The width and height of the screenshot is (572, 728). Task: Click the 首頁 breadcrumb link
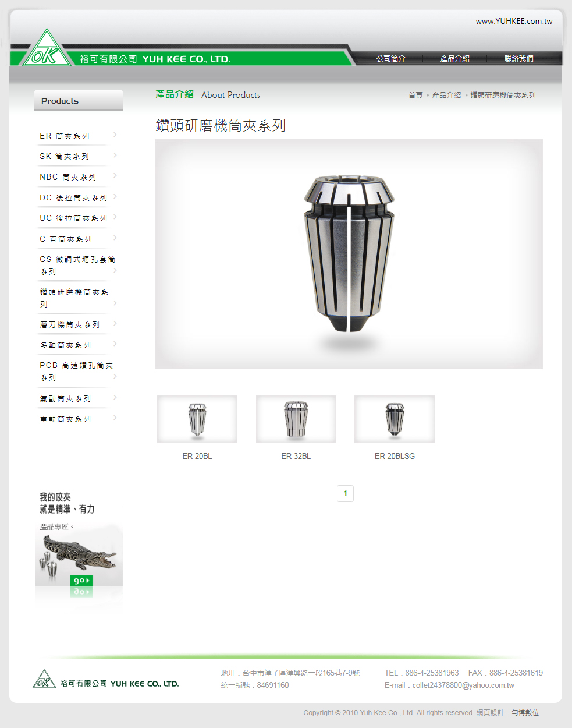click(x=415, y=95)
